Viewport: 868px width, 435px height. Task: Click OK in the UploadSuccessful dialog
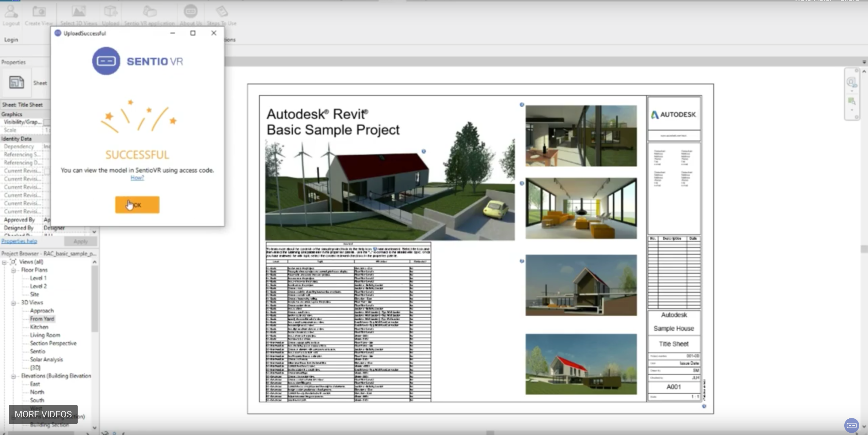point(137,205)
